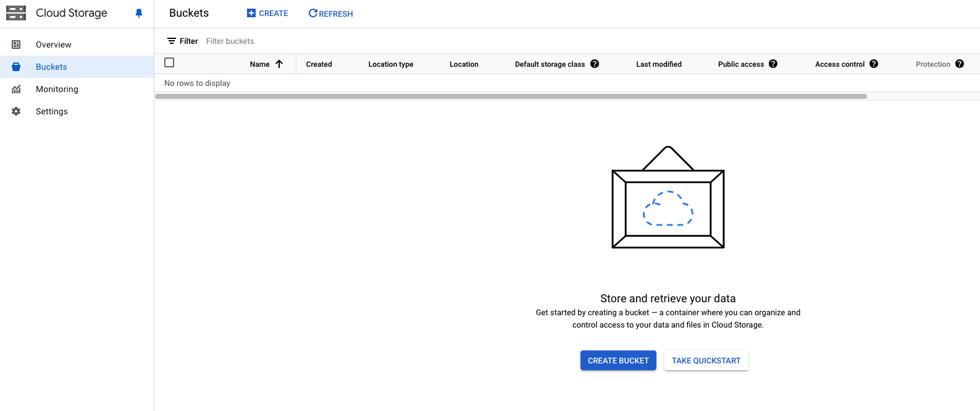Click the Filter lines icon
The width and height of the screenshot is (980, 411).
172,41
